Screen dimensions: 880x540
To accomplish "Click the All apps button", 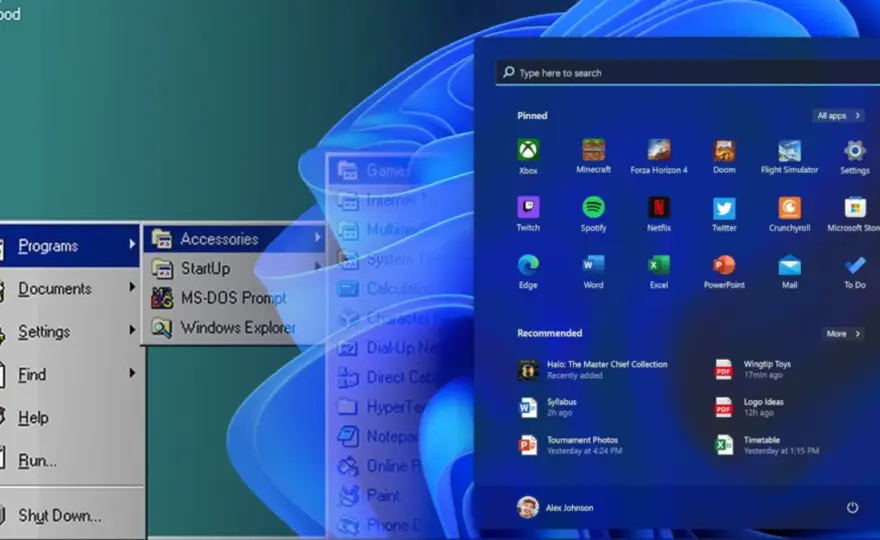I will point(838,116).
